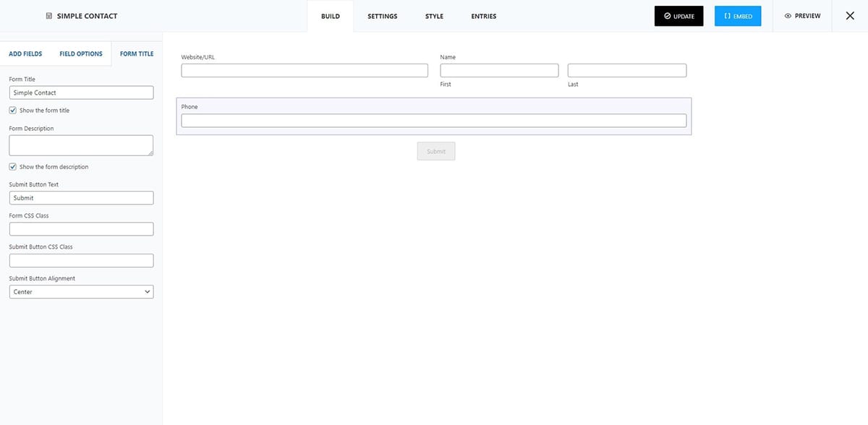Select the Website/URL field label
The height and width of the screenshot is (425, 868).
(198, 57)
